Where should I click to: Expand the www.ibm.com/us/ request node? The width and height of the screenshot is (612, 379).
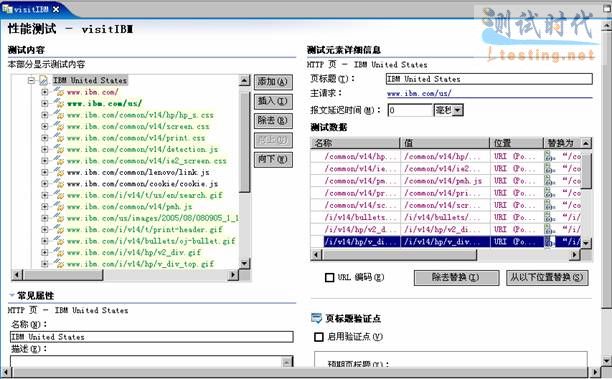click(x=44, y=103)
